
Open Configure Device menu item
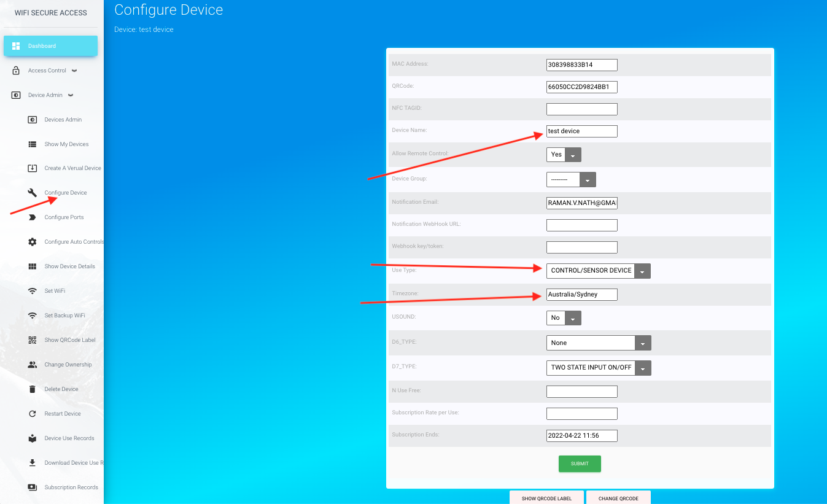pyautogui.click(x=66, y=193)
